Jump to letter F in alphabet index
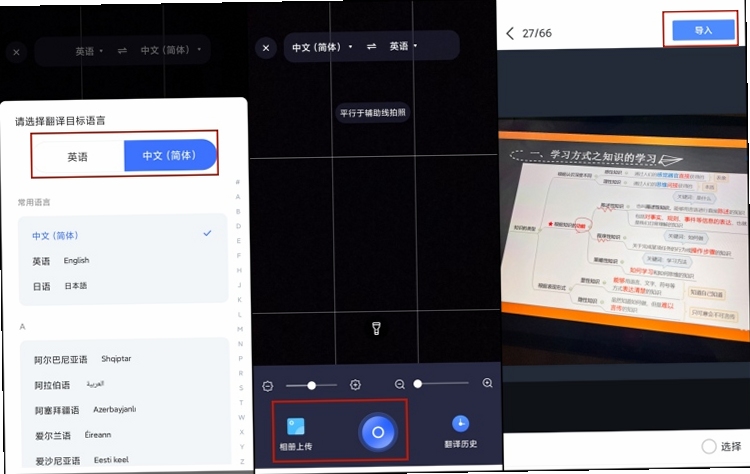 239,255
